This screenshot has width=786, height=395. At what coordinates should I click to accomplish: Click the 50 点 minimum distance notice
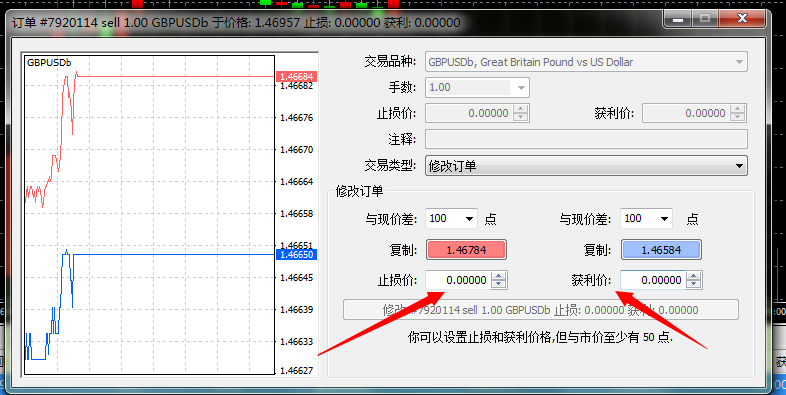pos(540,337)
